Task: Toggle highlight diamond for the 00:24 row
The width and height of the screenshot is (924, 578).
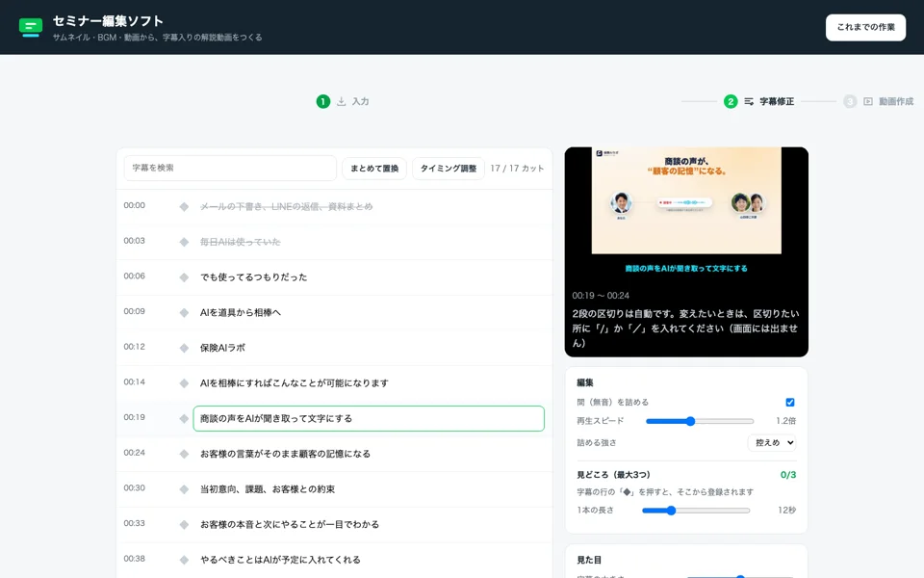Action: (184, 454)
